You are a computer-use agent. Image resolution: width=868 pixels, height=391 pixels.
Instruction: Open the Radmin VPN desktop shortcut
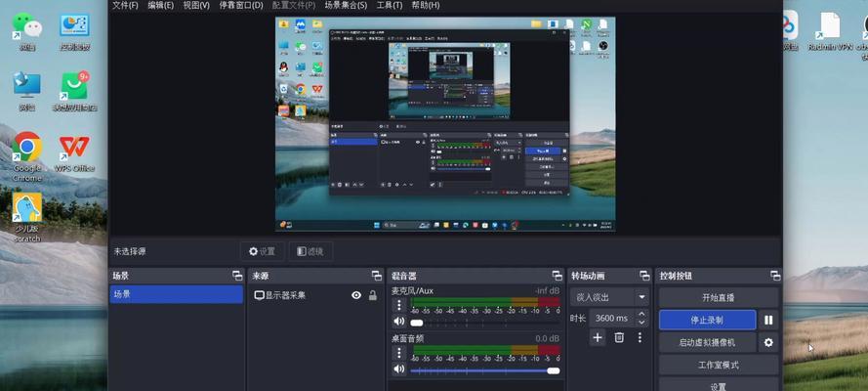[x=829, y=30]
